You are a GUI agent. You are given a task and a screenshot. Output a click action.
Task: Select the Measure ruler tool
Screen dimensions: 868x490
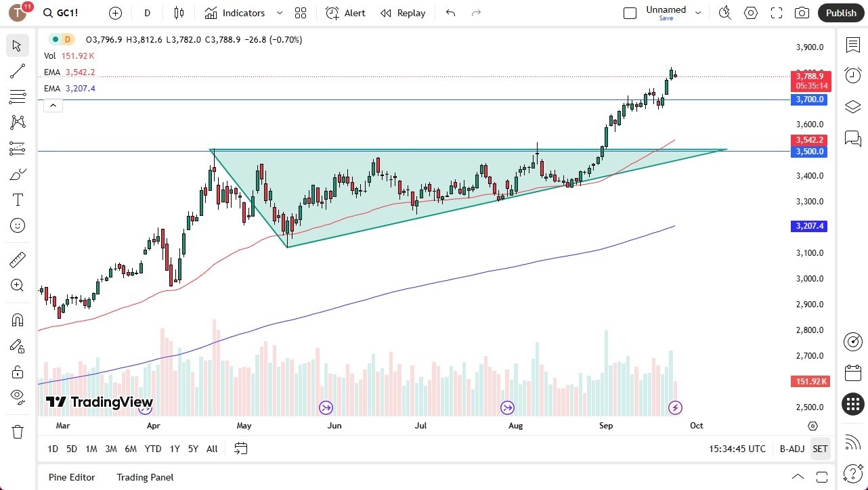click(17, 259)
